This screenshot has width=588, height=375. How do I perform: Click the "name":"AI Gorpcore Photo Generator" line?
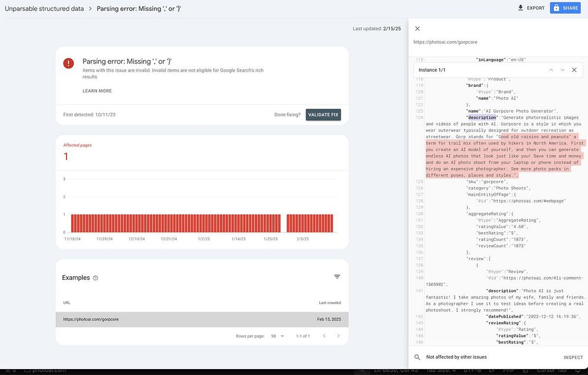[x=512, y=111]
